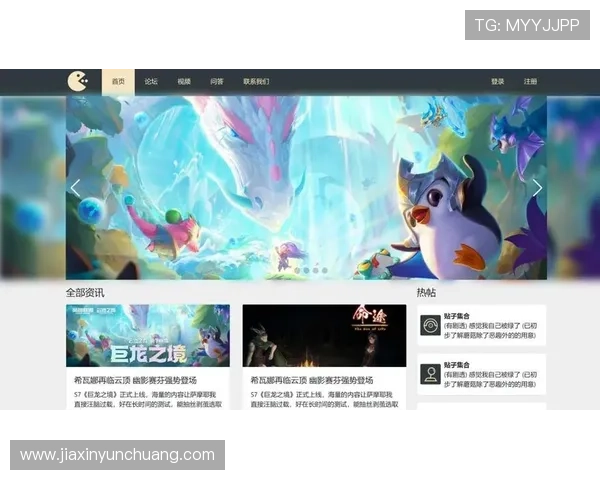Click the 登录 login link
The width and height of the screenshot is (600, 480).
(x=498, y=81)
